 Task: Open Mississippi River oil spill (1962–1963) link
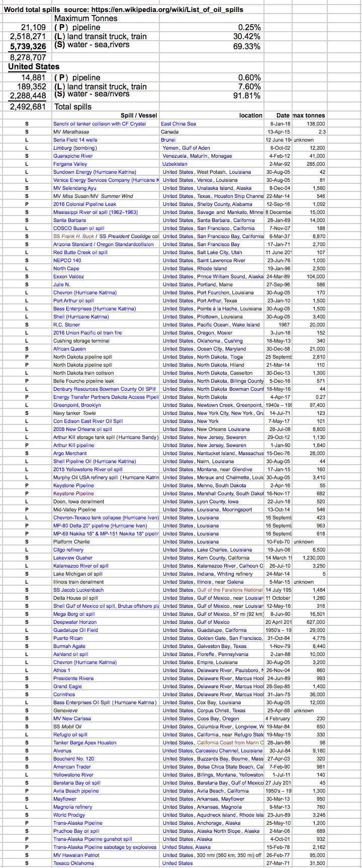coord(96,212)
